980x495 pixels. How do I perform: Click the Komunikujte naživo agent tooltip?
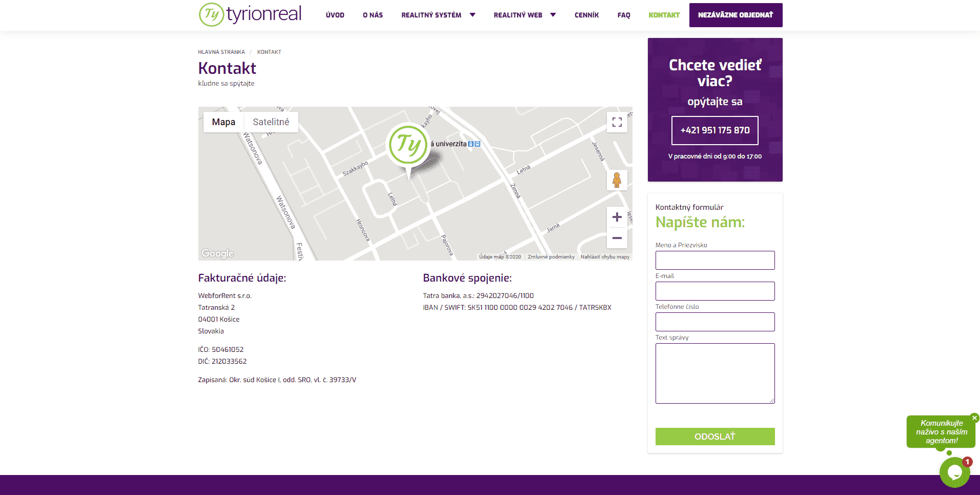click(941, 432)
